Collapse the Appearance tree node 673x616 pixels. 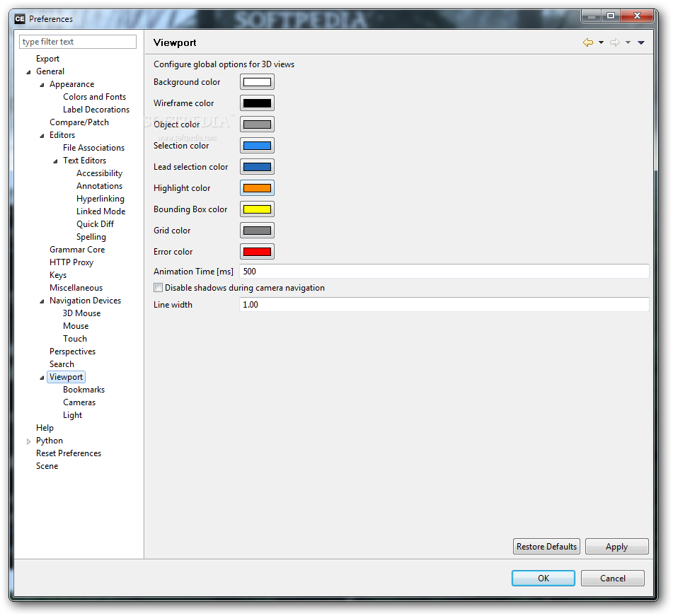(42, 85)
